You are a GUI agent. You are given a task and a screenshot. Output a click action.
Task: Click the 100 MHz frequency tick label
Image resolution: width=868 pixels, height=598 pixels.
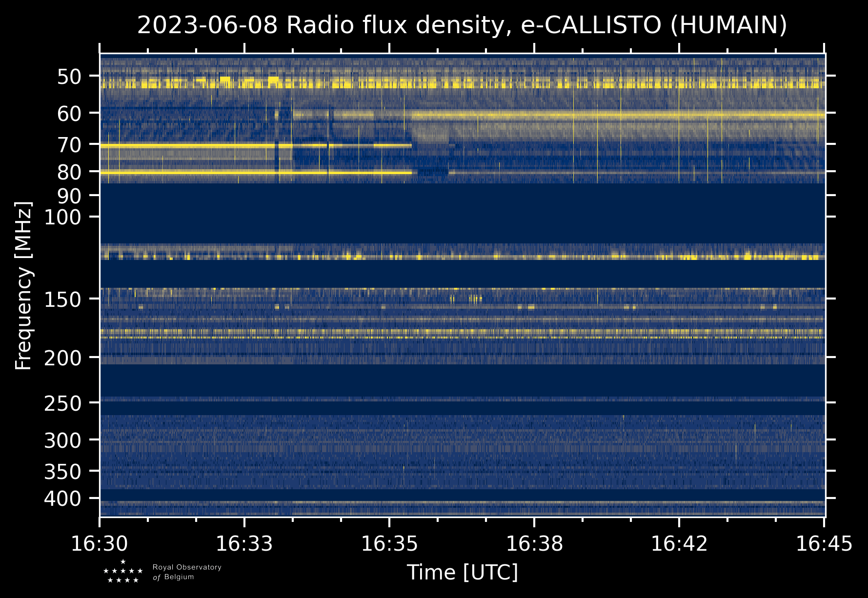point(63,218)
